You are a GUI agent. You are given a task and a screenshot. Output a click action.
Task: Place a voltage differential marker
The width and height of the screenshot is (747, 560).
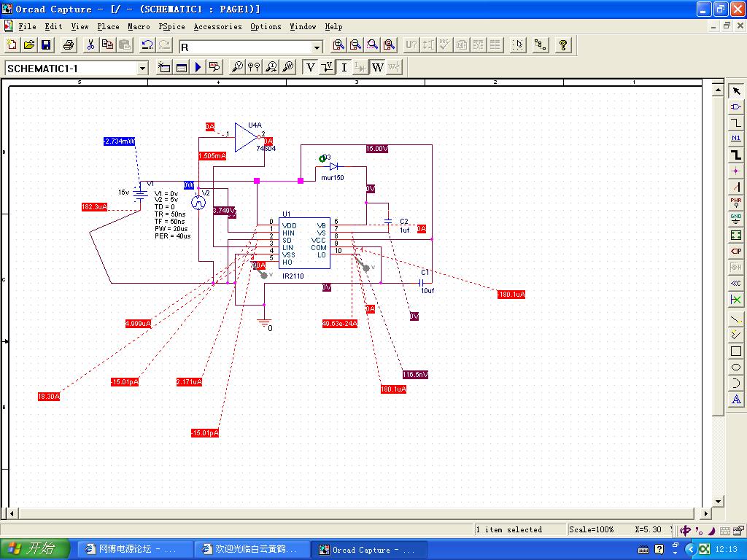click(x=254, y=67)
